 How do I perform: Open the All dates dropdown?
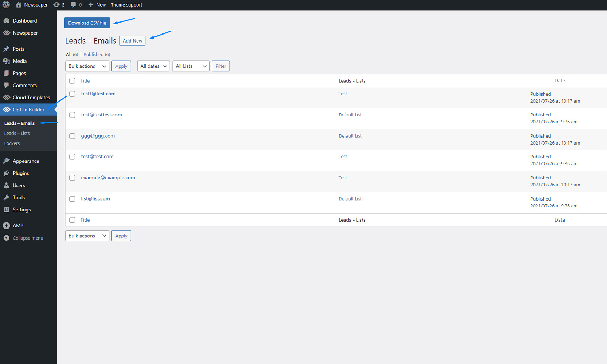pos(153,66)
